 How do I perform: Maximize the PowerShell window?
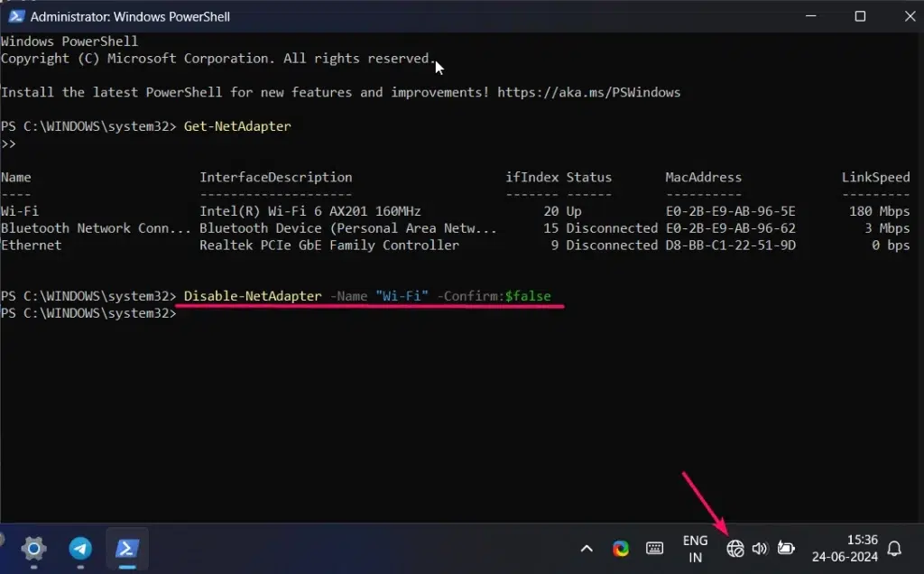tap(860, 16)
